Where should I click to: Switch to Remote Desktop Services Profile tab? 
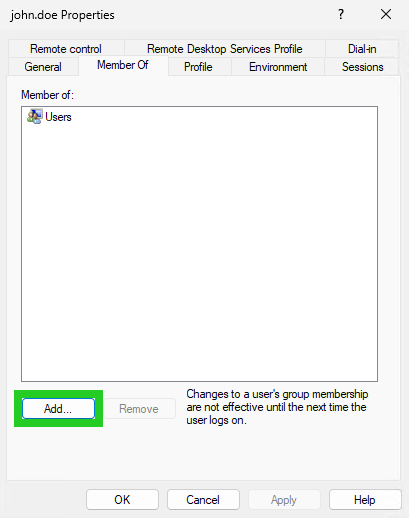[225, 49]
